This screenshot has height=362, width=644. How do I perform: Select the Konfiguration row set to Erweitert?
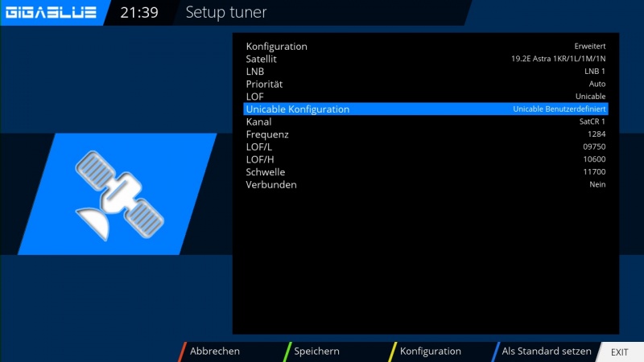425,47
